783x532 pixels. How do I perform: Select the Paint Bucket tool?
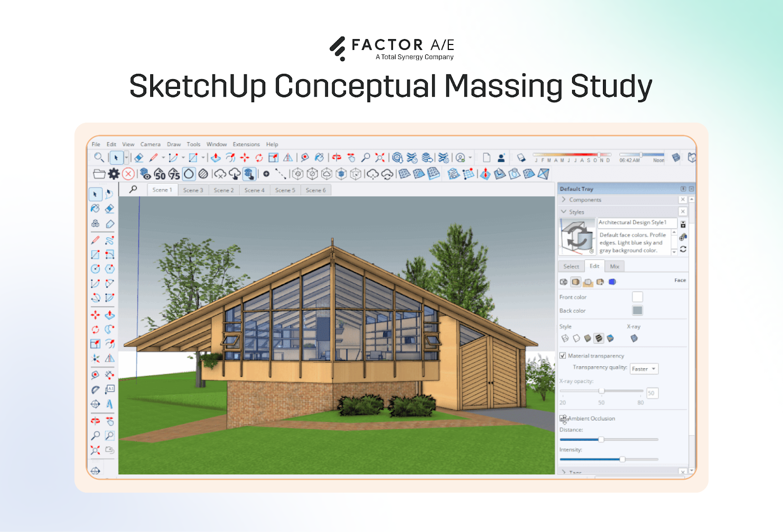coord(319,158)
